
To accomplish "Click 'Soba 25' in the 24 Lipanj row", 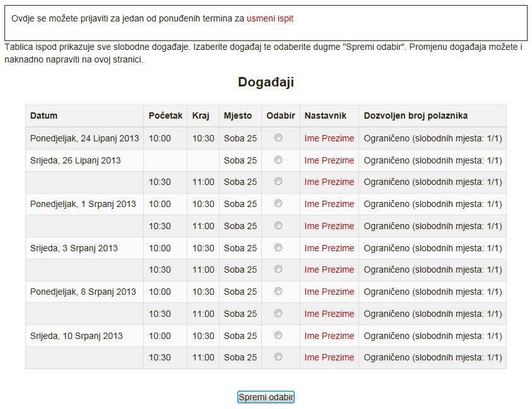I will tap(240, 138).
